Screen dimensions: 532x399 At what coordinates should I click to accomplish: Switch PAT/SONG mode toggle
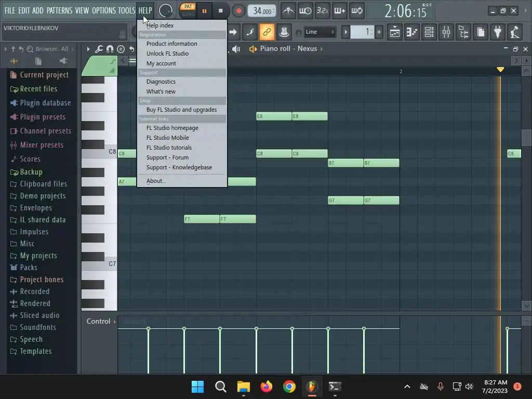coord(188,10)
